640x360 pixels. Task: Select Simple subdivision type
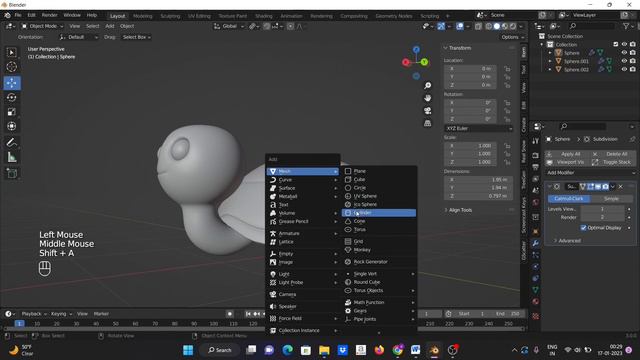(x=611, y=198)
